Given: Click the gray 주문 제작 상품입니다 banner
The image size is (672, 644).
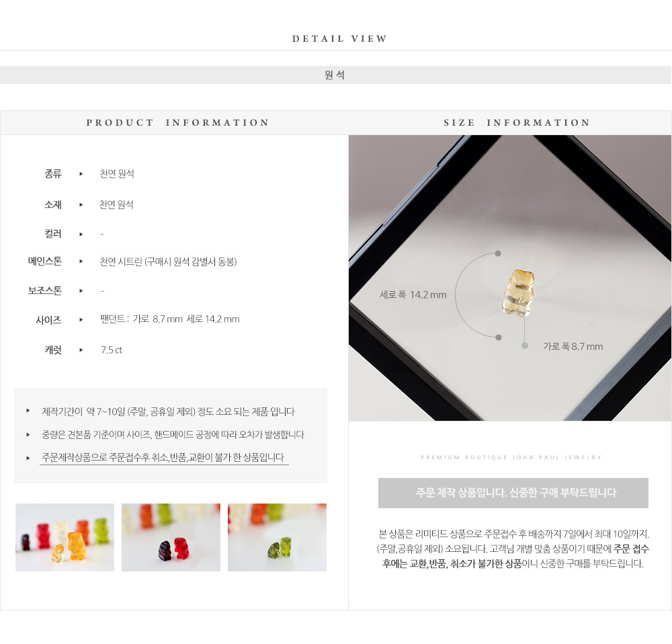Looking at the screenshot, I should [513, 493].
